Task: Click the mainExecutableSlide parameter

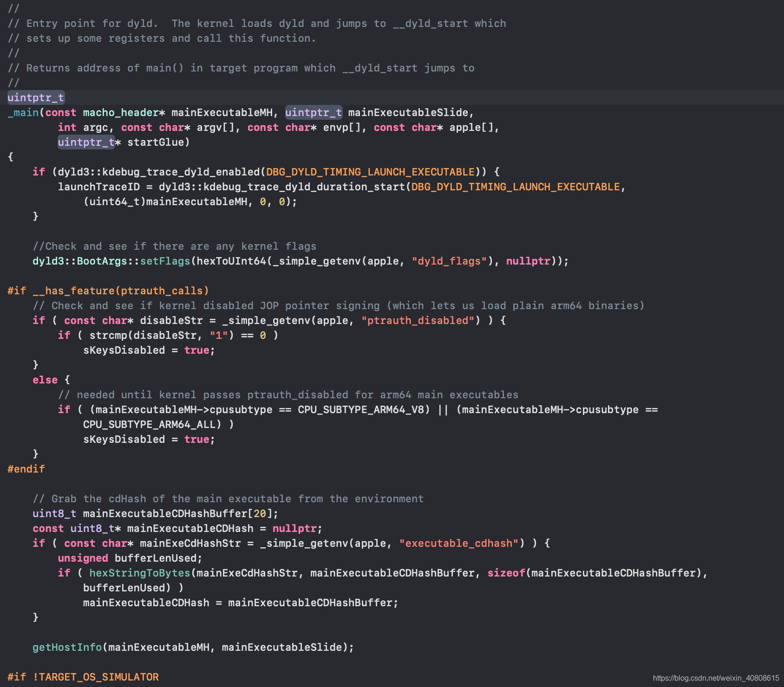Action: point(408,112)
